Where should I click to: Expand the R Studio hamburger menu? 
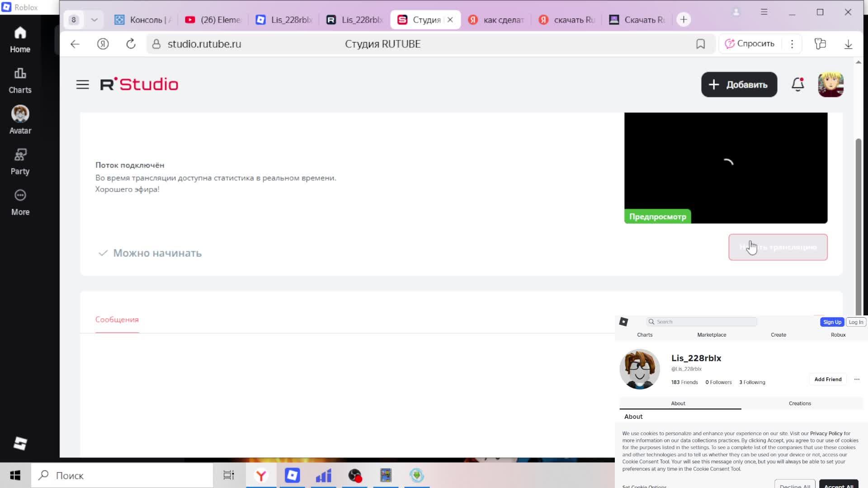[82, 84]
